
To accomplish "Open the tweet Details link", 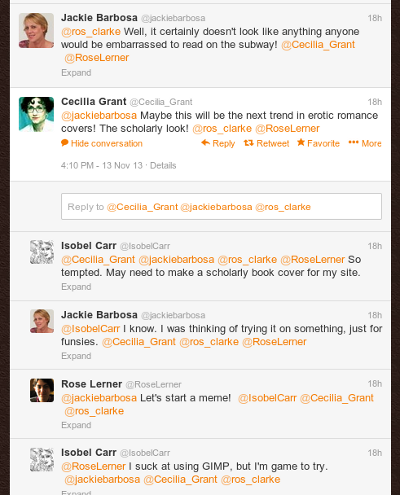I will [x=163, y=165].
